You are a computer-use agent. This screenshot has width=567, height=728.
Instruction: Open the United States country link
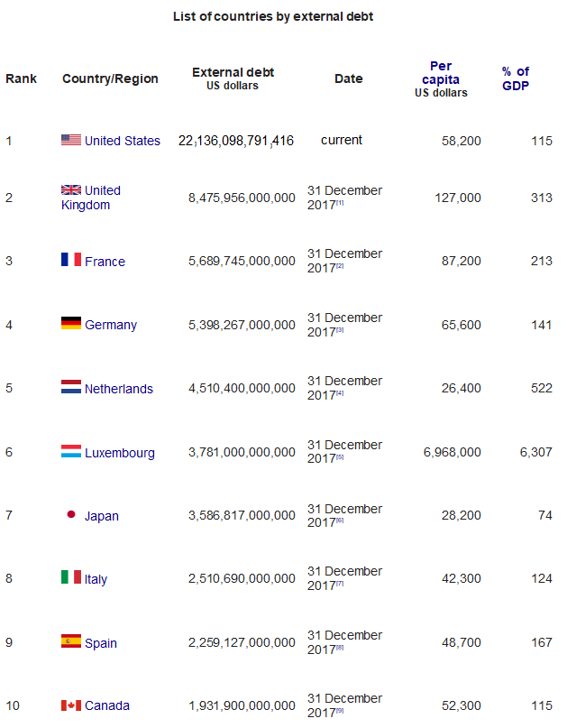(123, 141)
